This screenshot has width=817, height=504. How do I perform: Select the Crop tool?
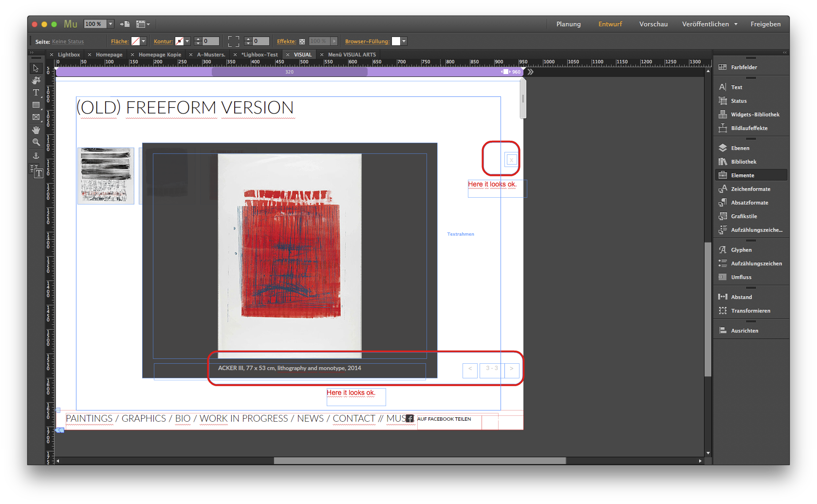(x=36, y=80)
